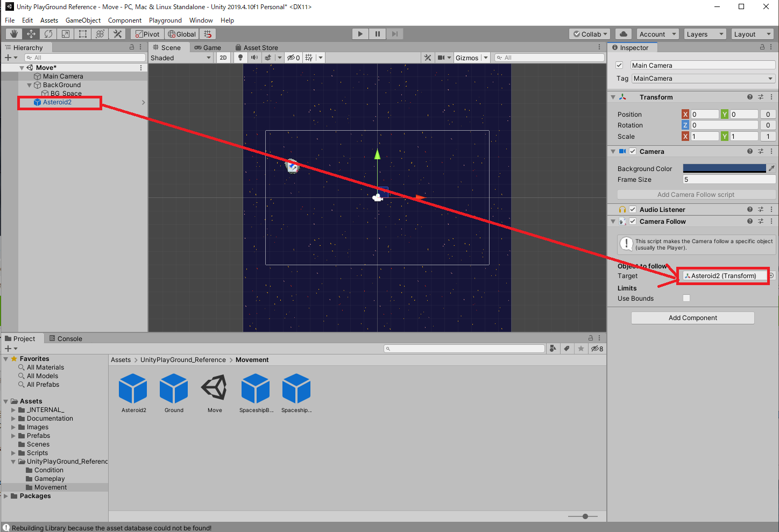
Task: Open the Shaded draw mode dropdown
Action: pyautogui.click(x=181, y=58)
